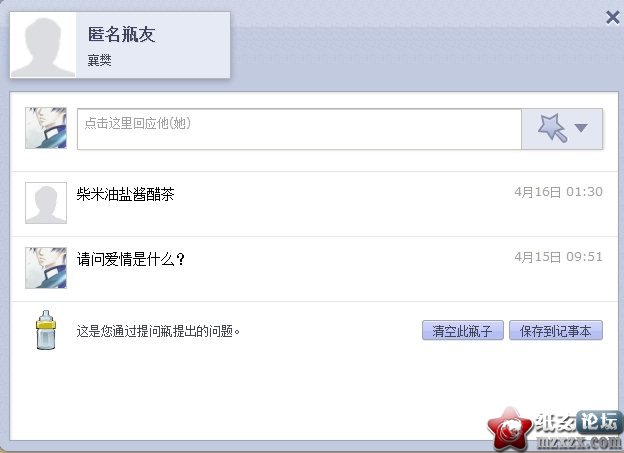Click the 匿名瓶友 name heading
This screenshot has height=453, width=624.
(x=121, y=34)
